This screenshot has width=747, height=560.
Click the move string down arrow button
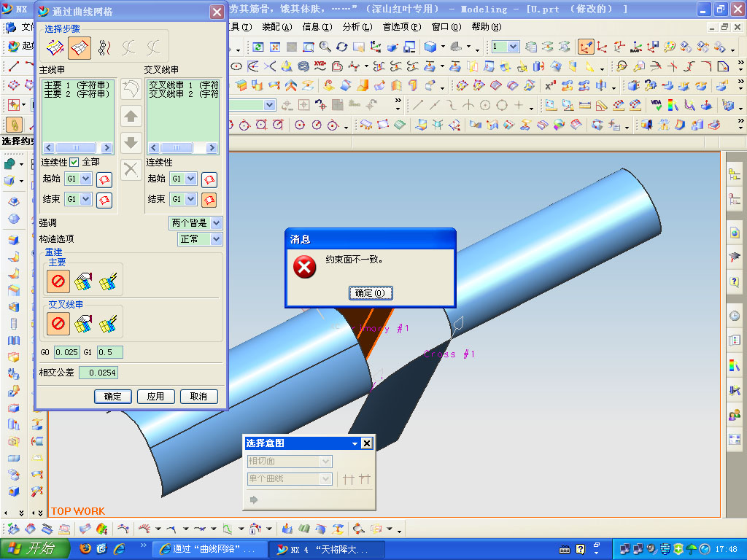[131, 142]
